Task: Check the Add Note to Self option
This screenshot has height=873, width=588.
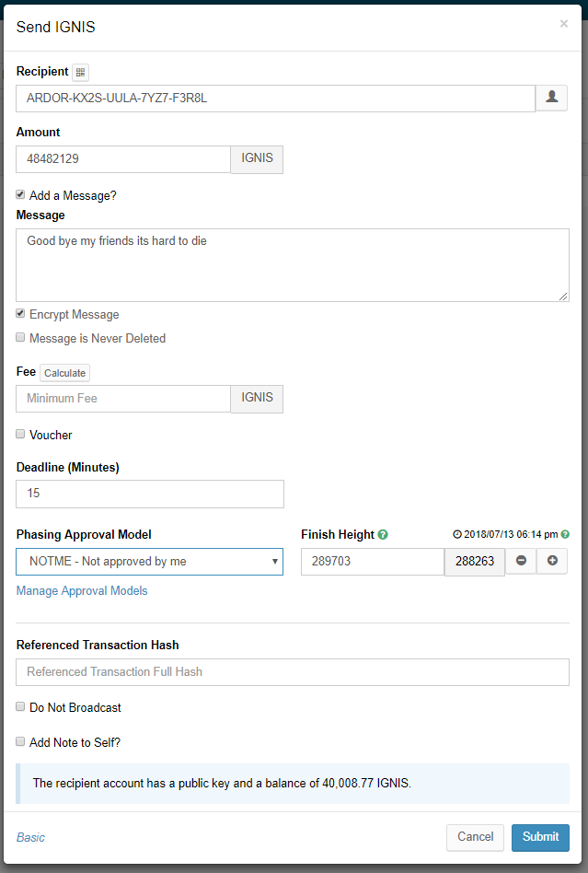Action: 21,741
